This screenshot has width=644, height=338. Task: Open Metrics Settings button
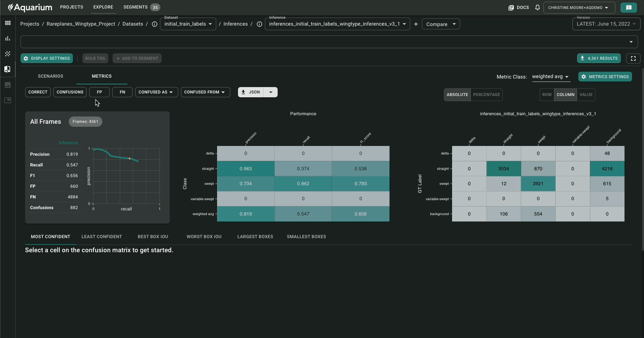[605, 77]
